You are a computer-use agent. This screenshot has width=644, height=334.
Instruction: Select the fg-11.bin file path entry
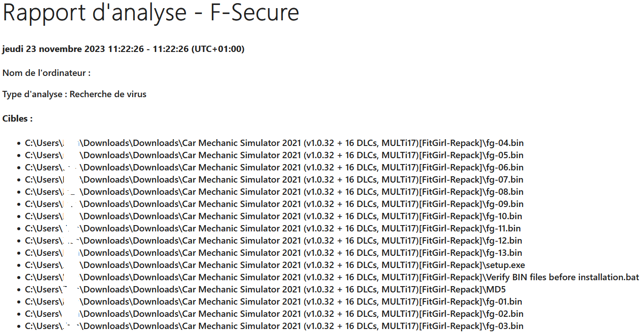[x=273, y=229]
